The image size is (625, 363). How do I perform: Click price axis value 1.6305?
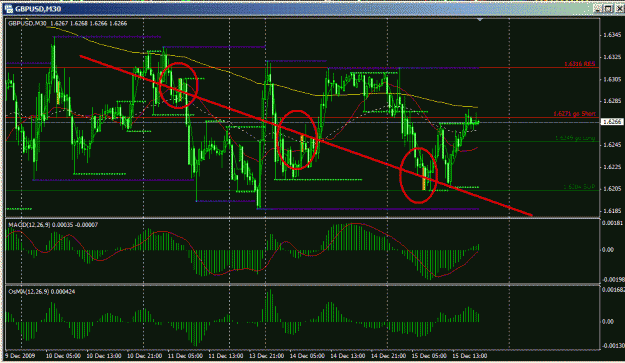click(612, 80)
